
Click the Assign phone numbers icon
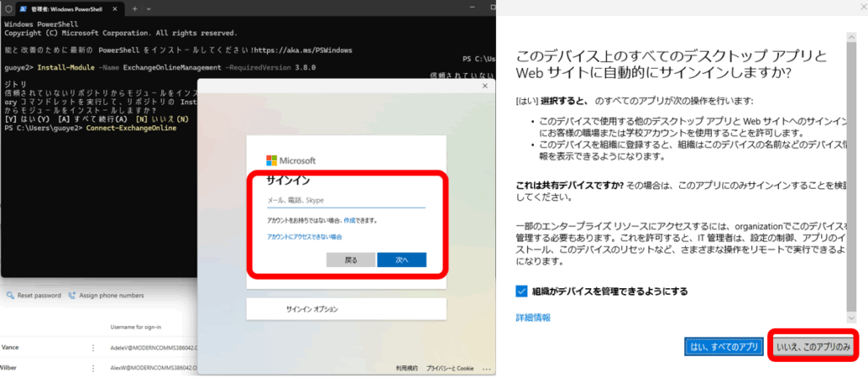[x=72, y=296]
